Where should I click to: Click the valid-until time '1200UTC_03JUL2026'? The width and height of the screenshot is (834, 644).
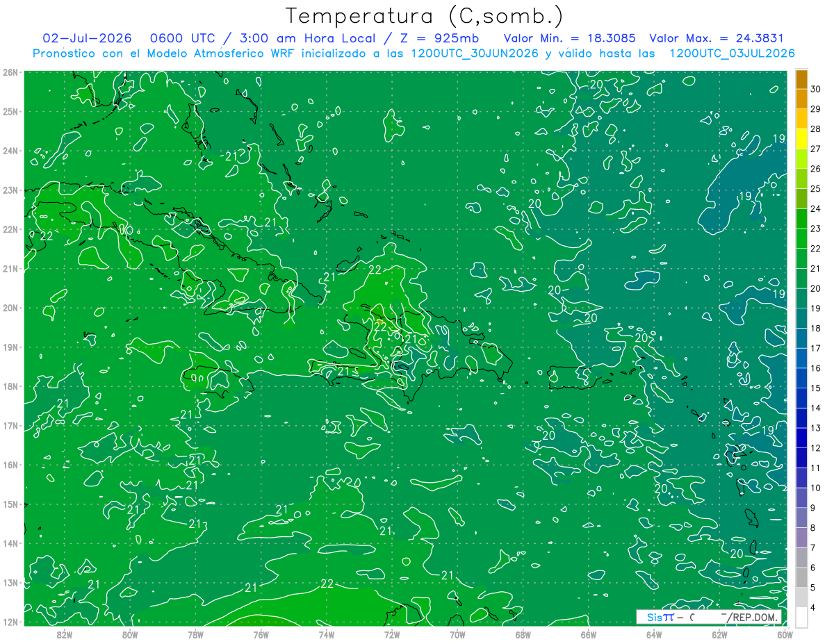coord(732,53)
